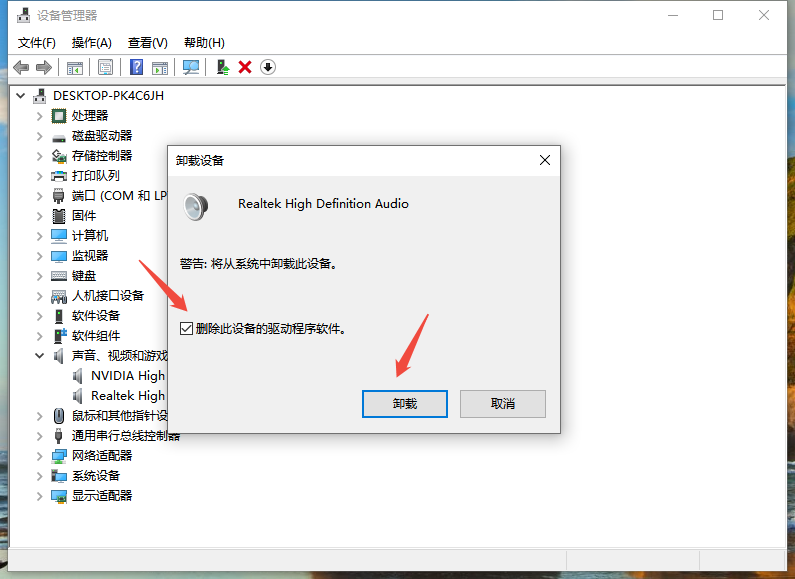Click the Back arrow toolbar icon
This screenshot has height=579, width=795.
coord(21,67)
